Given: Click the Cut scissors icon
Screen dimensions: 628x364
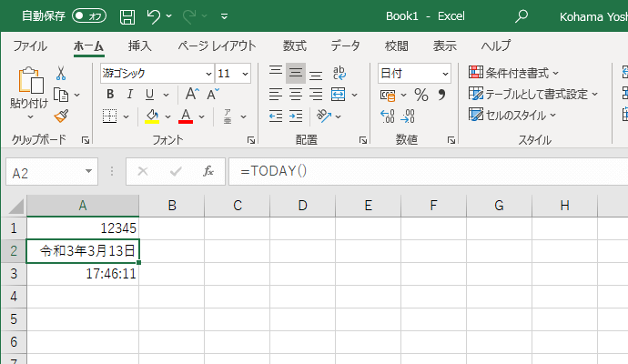Looking at the screenshot, I should click(x=61, y=74).
